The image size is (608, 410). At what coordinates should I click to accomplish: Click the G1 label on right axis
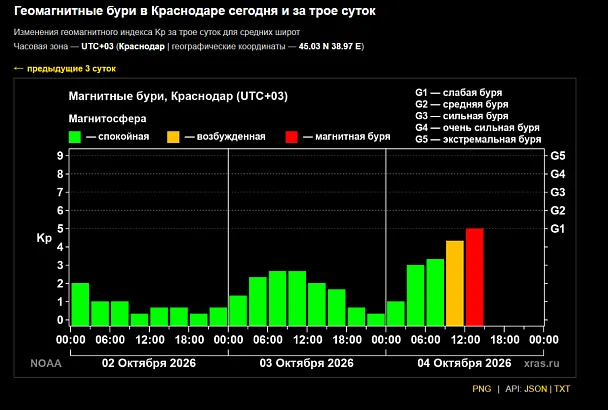pyautogui.click(x=558, y=229)
